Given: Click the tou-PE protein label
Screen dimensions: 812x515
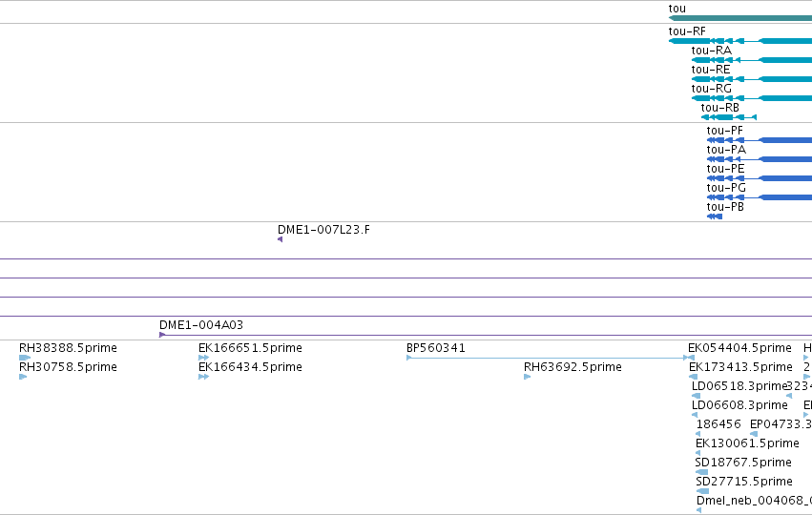Looking at the screenshot, I should [x=725, y=169].
